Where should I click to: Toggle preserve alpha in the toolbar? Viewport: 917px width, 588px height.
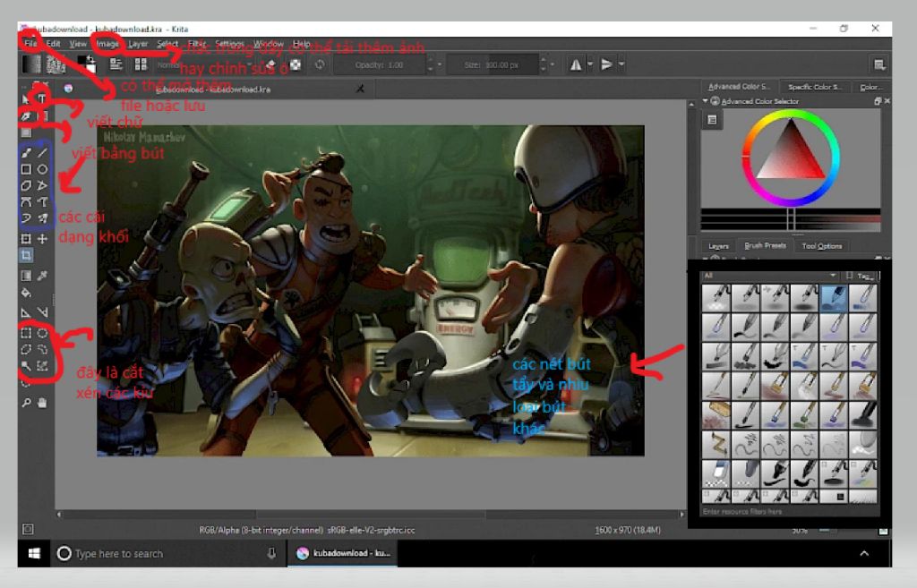coord(296,64)
